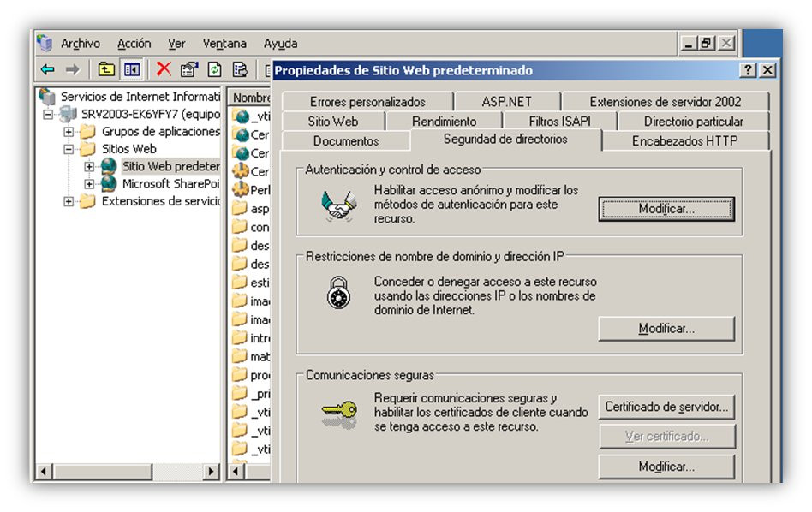Open the Ventana menu
Screen dimensions: 812x512
tap(224, 44)
